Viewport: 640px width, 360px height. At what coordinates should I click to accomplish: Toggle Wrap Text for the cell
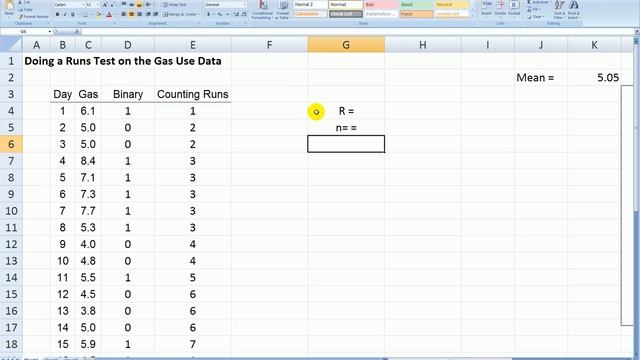(x=175, y=4)
